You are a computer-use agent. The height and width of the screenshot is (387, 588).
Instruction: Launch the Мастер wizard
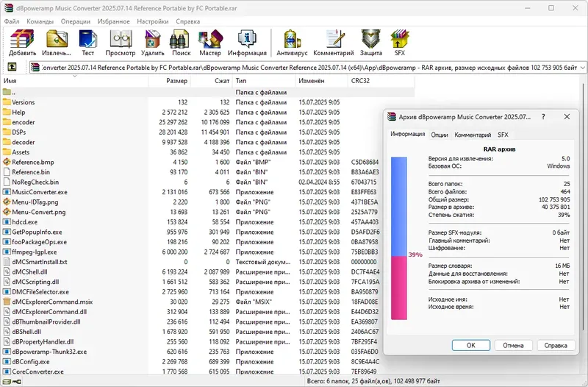(210, 39)
